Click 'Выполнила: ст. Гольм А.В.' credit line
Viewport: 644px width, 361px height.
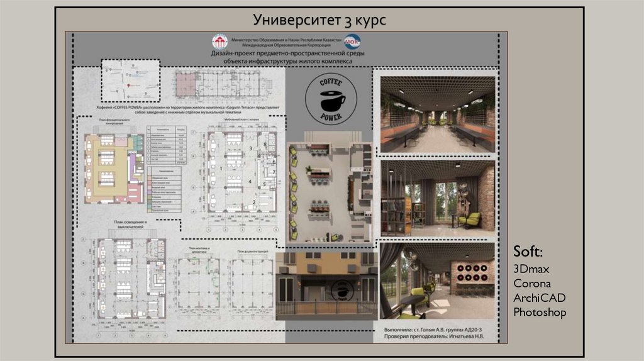433,330
